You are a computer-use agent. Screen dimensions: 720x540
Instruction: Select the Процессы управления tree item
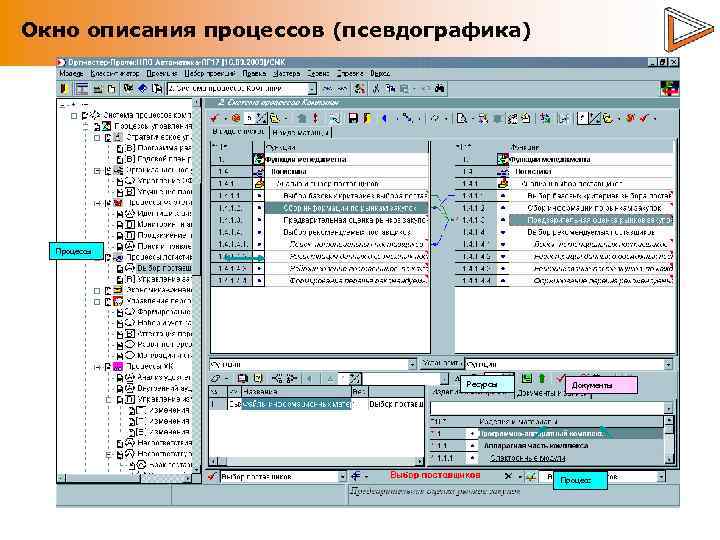tap(153, 126)
